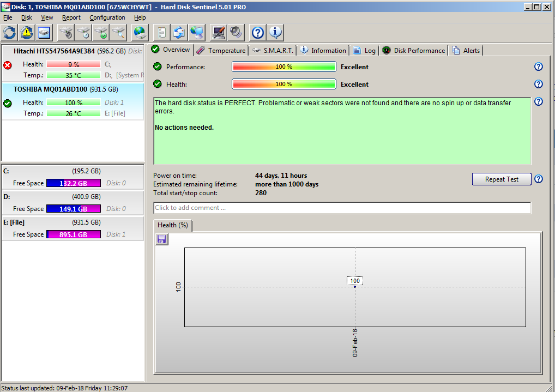Open the Report menu
Image resolution: width=555 pixels, height=392 pixels.
pyautogui.click(x=71, y=17)
